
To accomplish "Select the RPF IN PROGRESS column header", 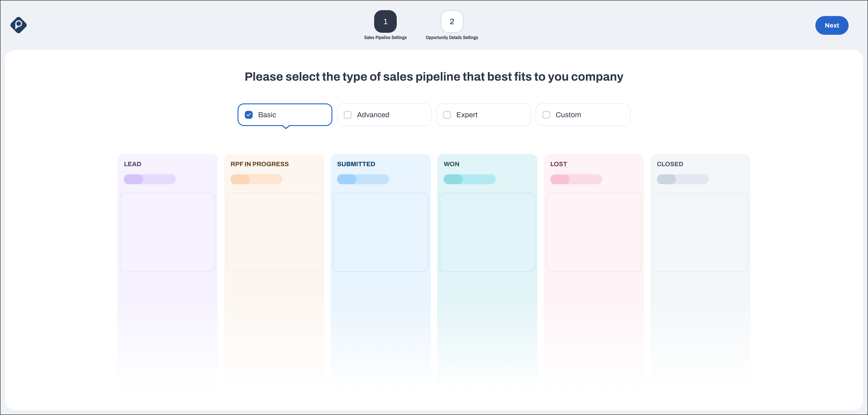I will click(x=259, y=164).
